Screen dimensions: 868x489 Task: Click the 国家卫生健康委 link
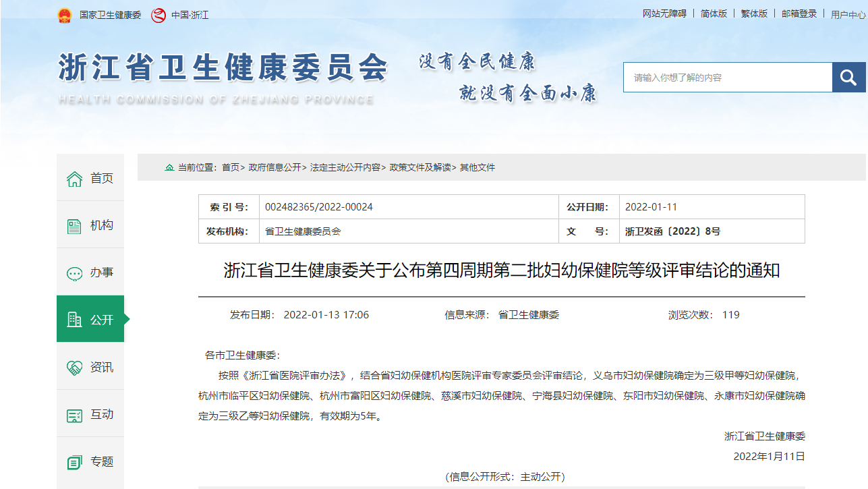click(110, 15)
